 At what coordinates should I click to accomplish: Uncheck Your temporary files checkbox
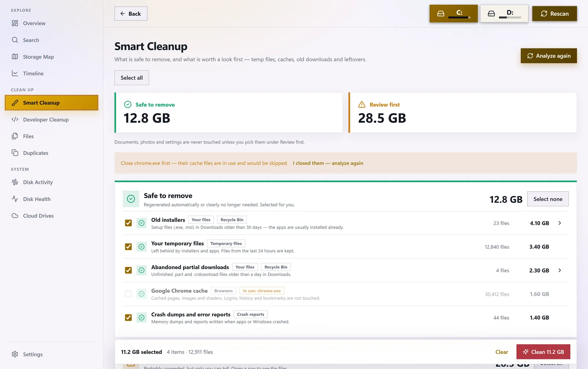pyautogui.click(x=128, y=246)
